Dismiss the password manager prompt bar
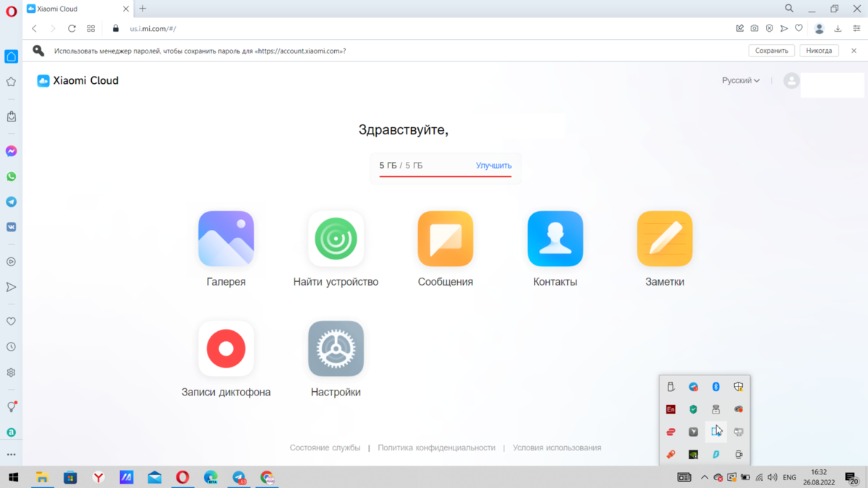Screen dimensions: 868x488 click(854, 51)
